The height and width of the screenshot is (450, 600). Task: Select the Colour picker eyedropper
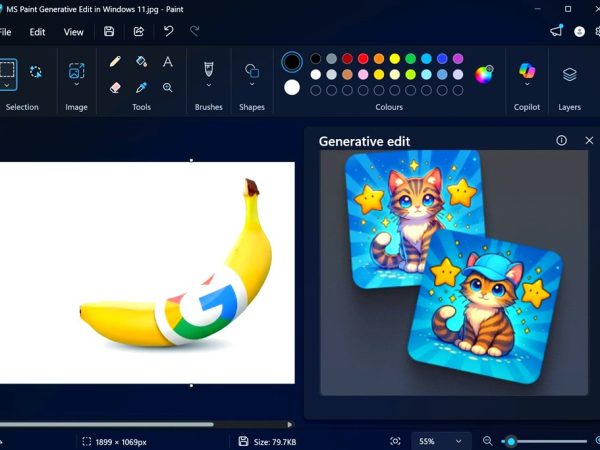[141, 88]
